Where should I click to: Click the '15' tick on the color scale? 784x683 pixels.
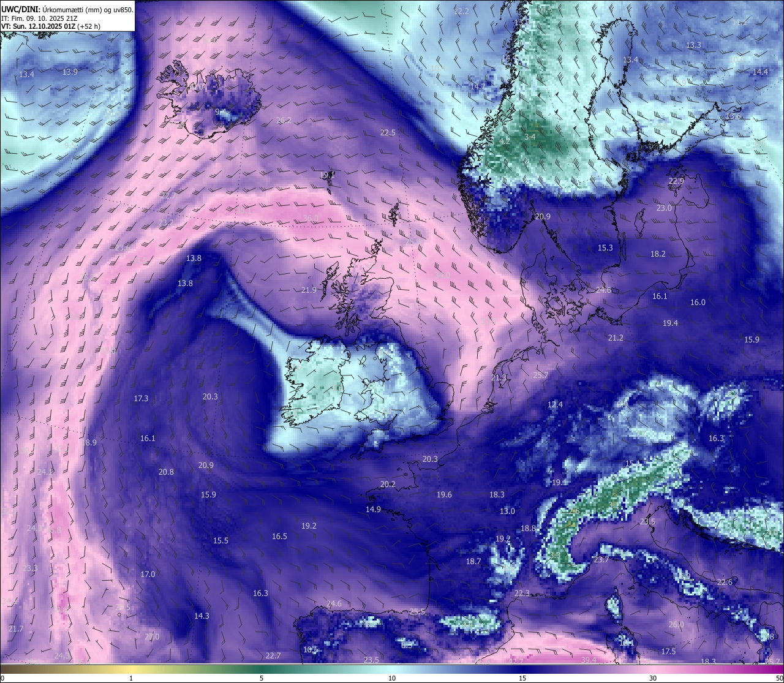click(x=522, y=678)
